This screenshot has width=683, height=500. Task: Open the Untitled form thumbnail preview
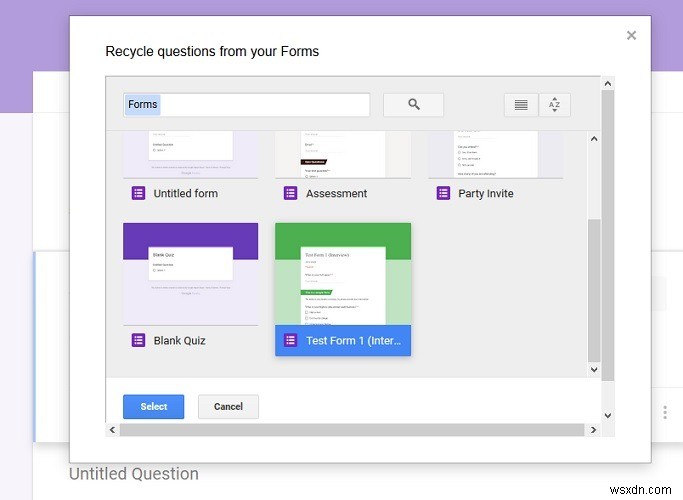tap(190, 154)
